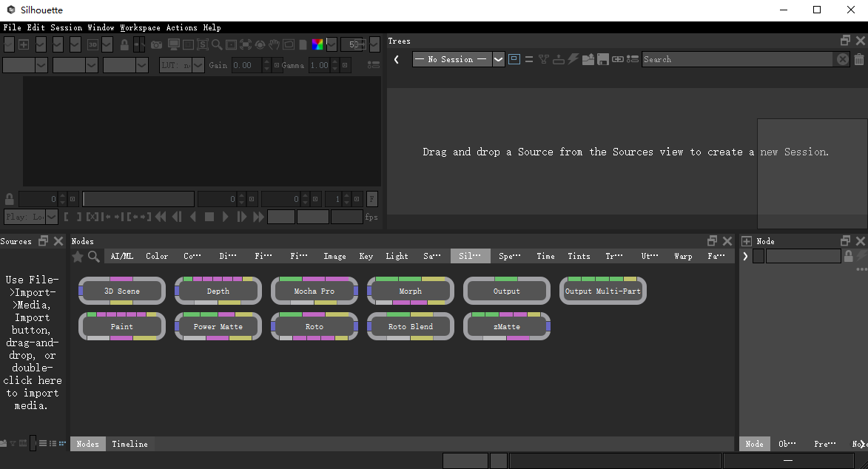
Task: Click the star favorites icon in Nodes panel
Action: (78, 257)
